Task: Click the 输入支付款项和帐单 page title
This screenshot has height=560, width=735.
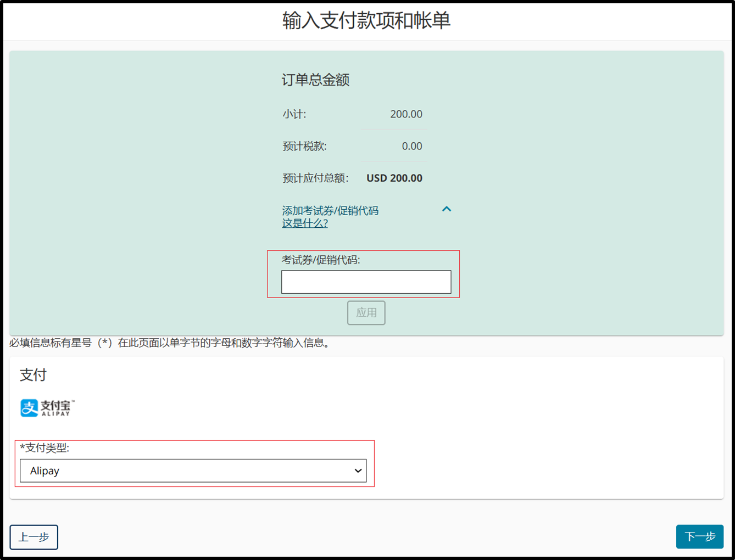Action: [366, 21]
